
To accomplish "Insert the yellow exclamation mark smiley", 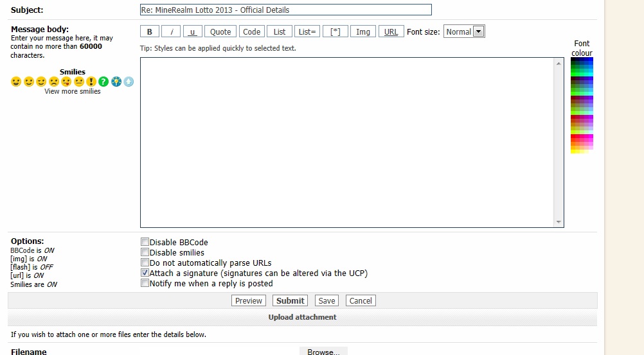I will (91, 82).
